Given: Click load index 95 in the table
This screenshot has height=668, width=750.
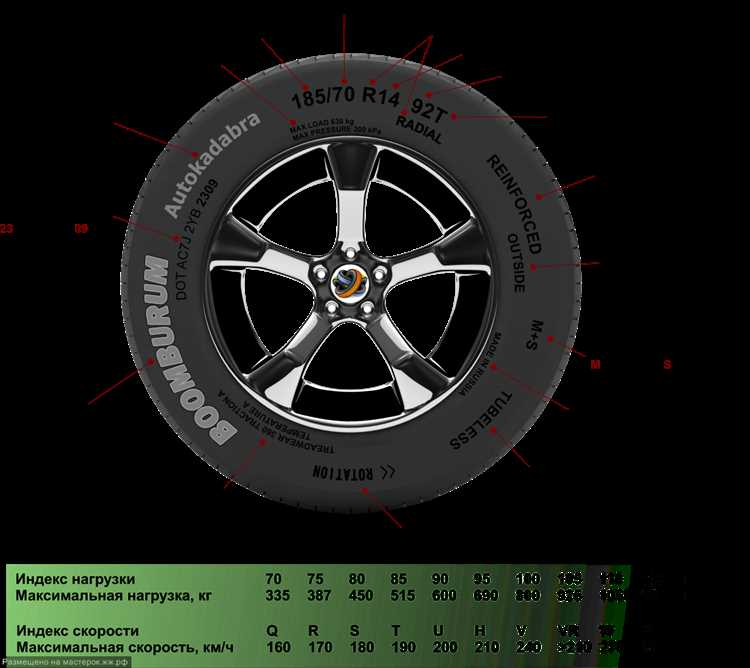Looking at the screenshot, I should [482, 579].
